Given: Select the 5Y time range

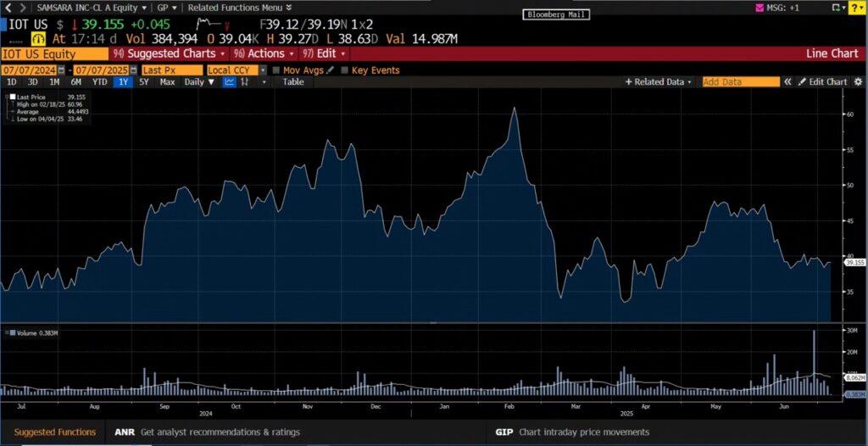Looking at the screenshot, I should pos(144,82).
